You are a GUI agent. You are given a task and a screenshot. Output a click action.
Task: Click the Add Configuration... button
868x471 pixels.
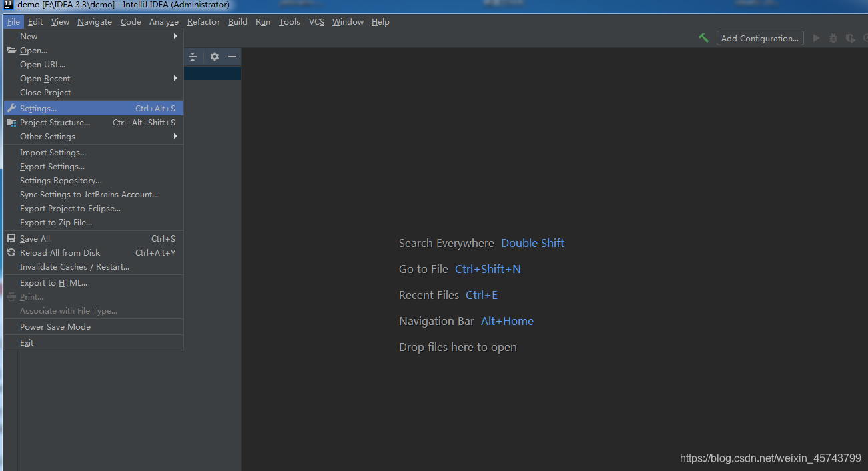[x=760, y=39]
